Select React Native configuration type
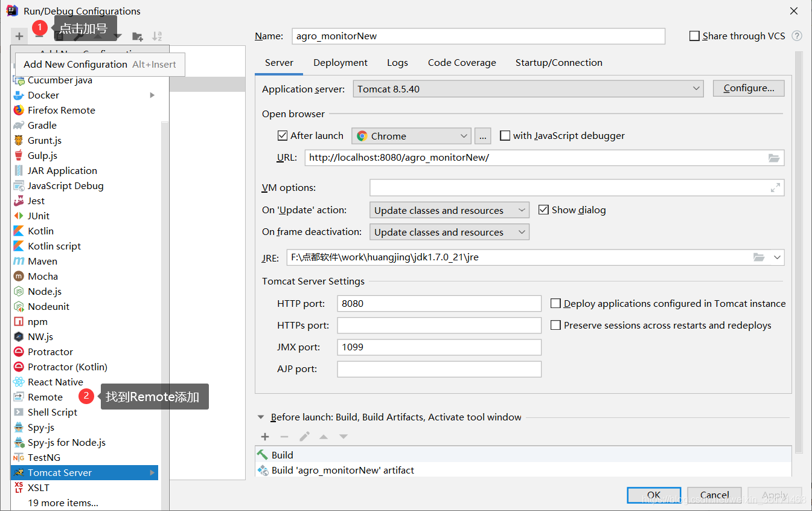Image resolution: width=812 pixels, height=511 pixels. pyautogui.click(x=84, y=382)
